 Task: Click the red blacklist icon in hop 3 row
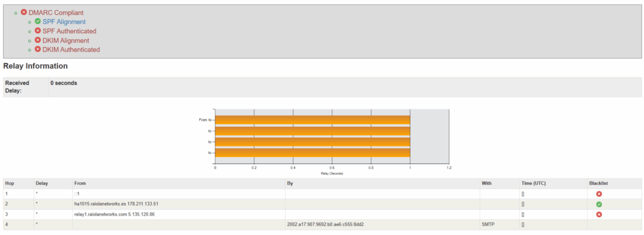click(x=599, y=214)
